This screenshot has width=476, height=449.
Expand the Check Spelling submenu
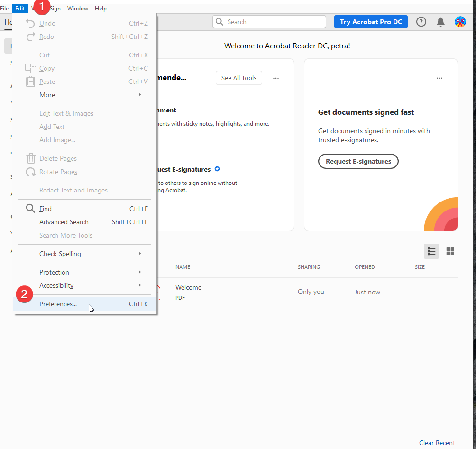(60, 254)
